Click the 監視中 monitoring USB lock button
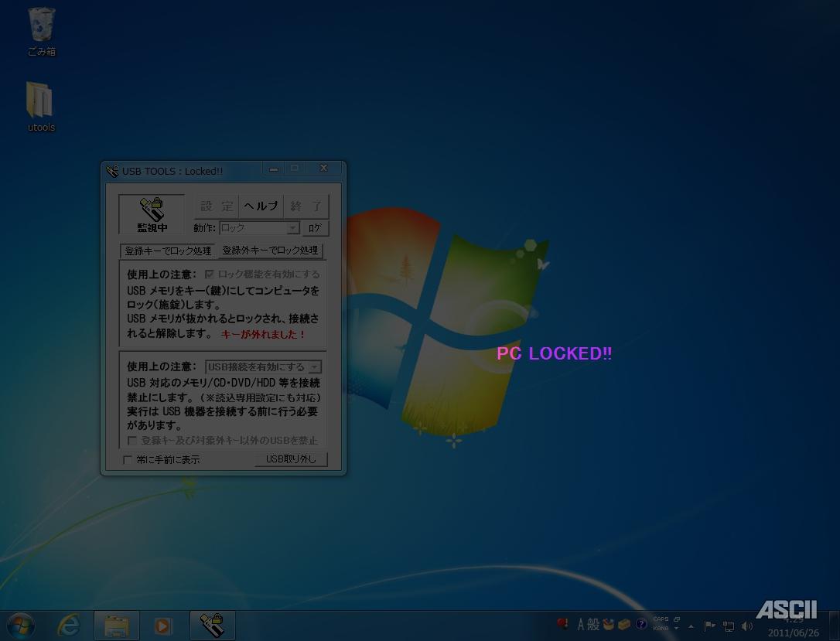The image size is (840, 641). [152, 214]
